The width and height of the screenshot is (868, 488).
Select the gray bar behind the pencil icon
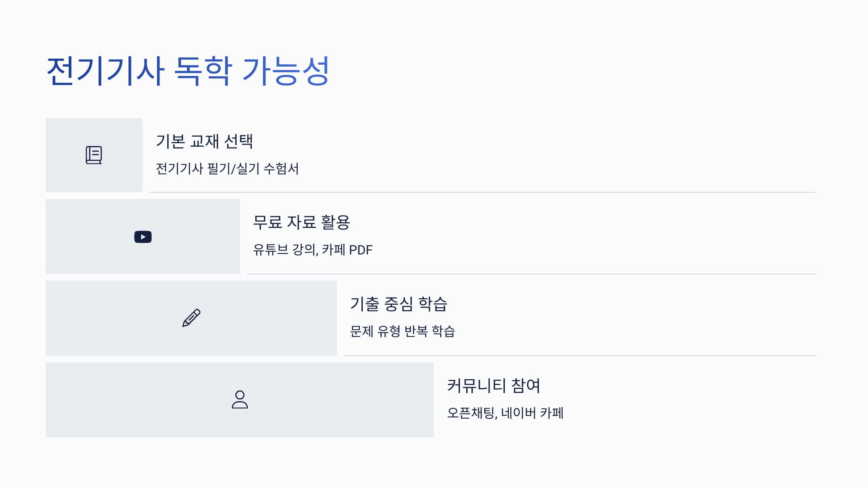pos(191,318)
